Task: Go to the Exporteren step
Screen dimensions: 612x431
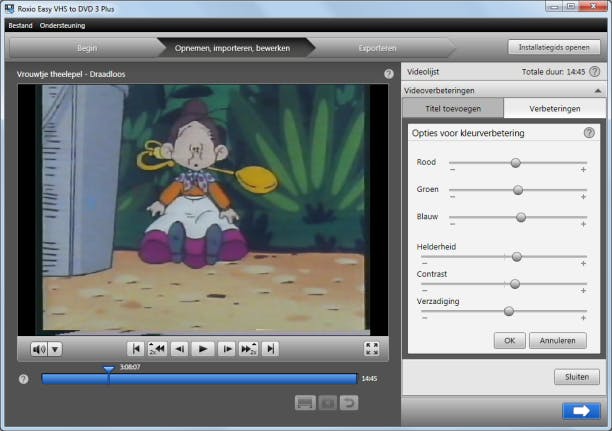Action: point(377,48)
